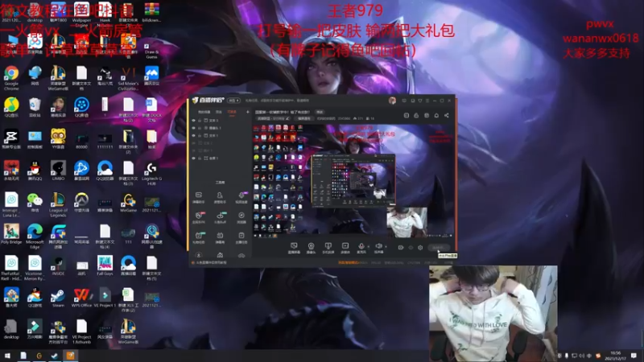Click the user avatar in streaming app title bar
The image size is (644, 362).
click(392, 101)
